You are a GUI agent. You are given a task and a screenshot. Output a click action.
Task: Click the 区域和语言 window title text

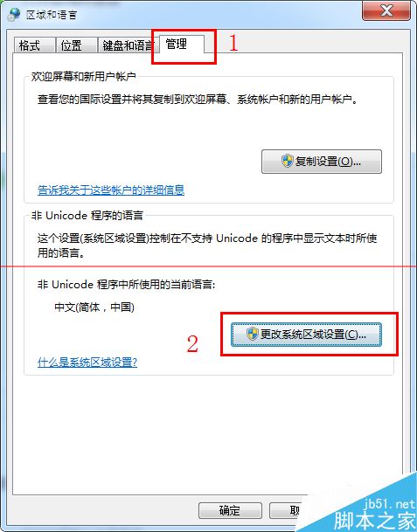(52, 15)
